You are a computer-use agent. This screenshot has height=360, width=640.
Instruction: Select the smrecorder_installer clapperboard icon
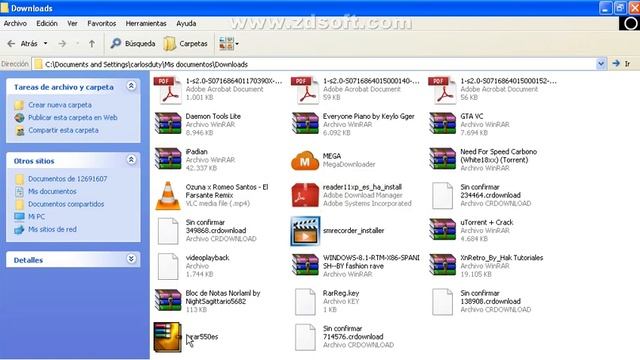pos(305,231)
